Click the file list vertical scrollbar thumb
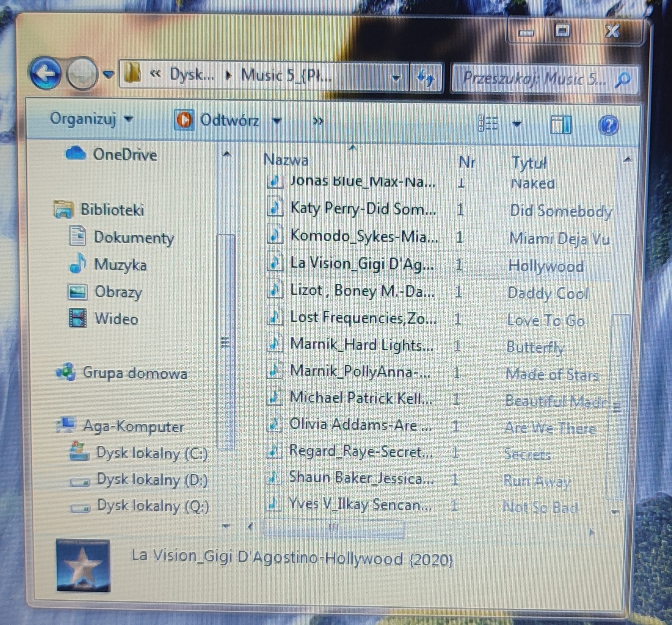This screenshot has height=625, width=672. pos(618,407)
